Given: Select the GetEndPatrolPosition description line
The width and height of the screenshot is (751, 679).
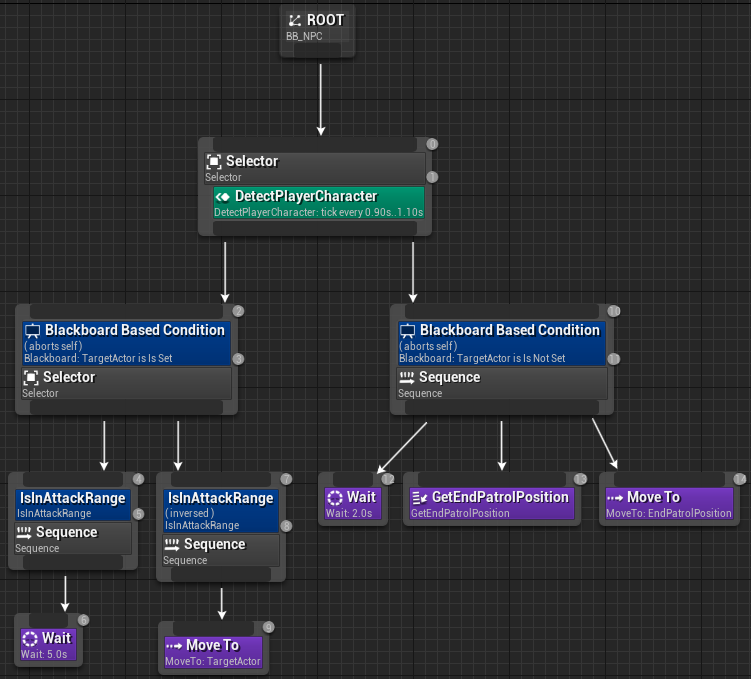Looking at the screenshot, I should coord(460,513).
